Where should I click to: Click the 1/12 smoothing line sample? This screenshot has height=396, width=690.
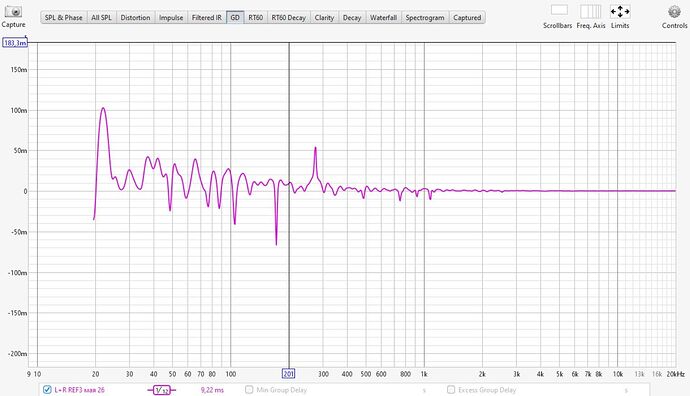pos(161,390)
